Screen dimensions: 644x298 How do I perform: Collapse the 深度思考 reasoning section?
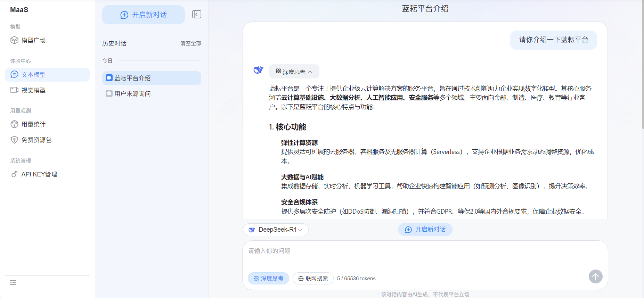click(x=294, y=72)
